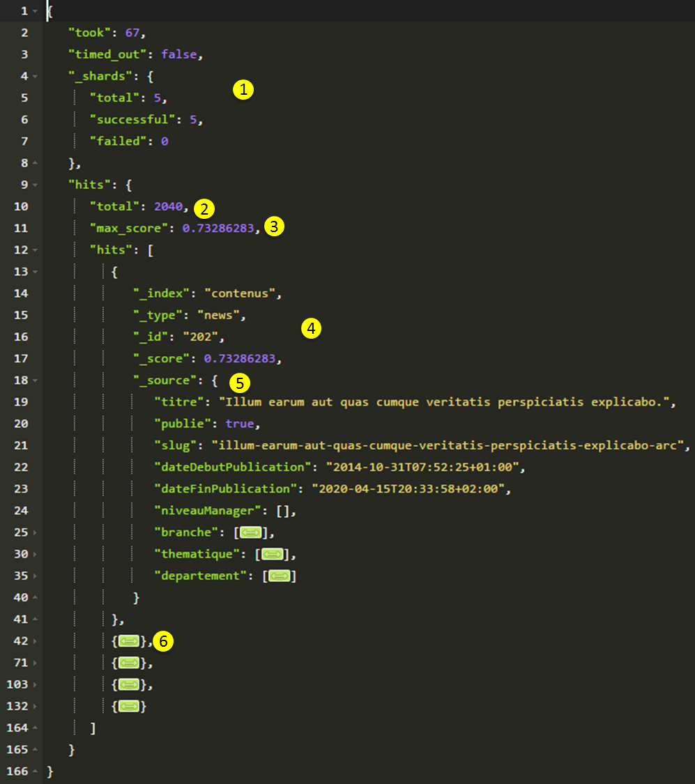Fold the root object with line 1 gutter arrow

coord(36,11)
